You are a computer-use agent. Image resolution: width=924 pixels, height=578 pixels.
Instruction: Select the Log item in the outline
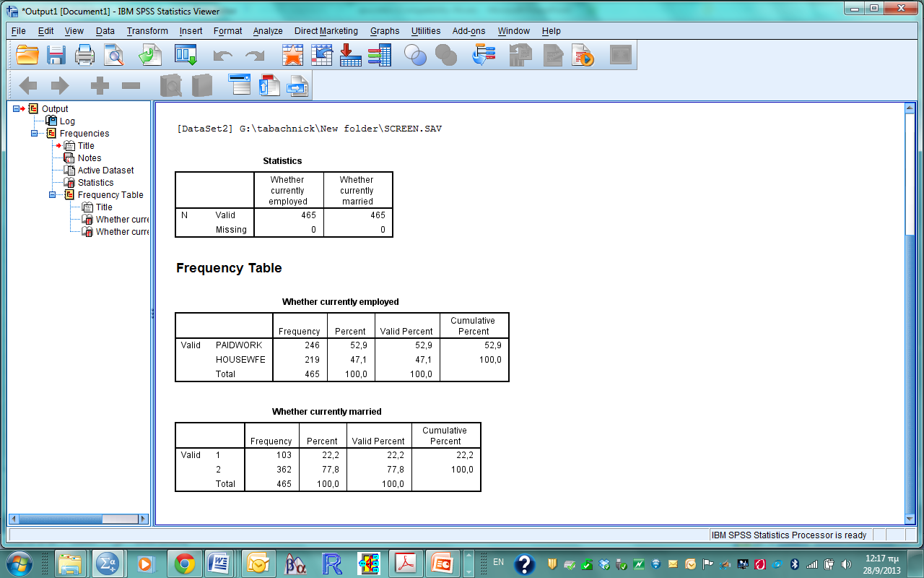coord(67,121)
